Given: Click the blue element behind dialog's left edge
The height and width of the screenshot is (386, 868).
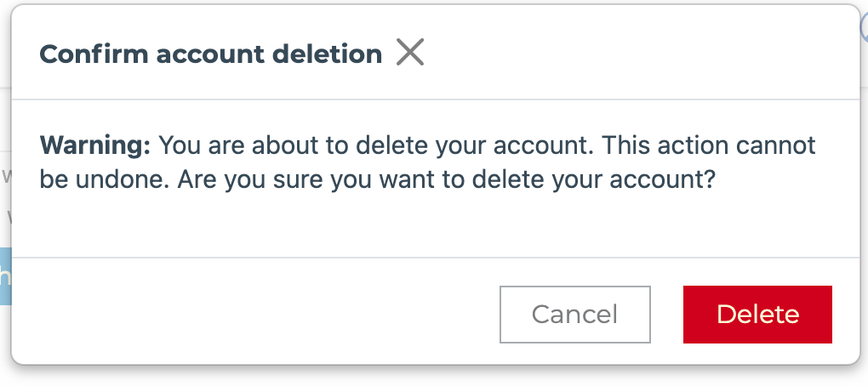Looking at the screenshot, I should [x=5, y=275].
